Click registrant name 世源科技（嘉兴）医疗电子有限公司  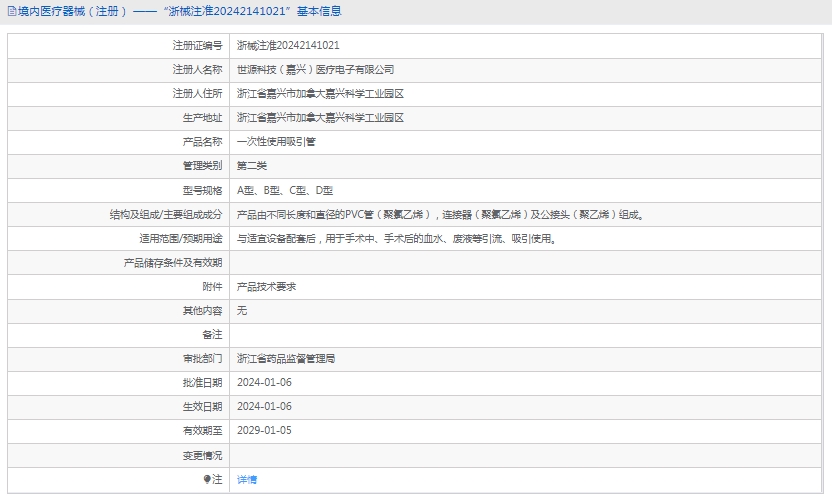pyautogui.click(x=315, y=70)
